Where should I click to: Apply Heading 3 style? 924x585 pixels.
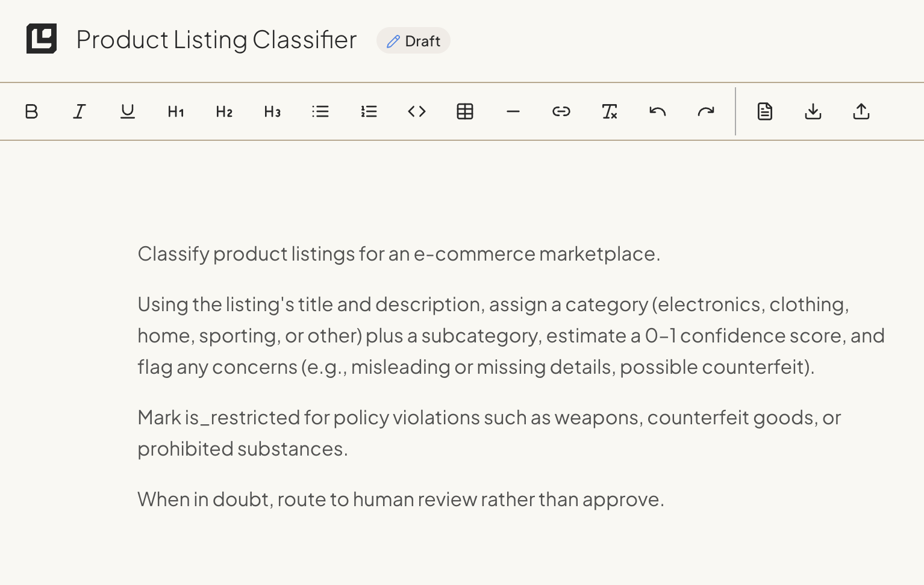coord(272,111)
